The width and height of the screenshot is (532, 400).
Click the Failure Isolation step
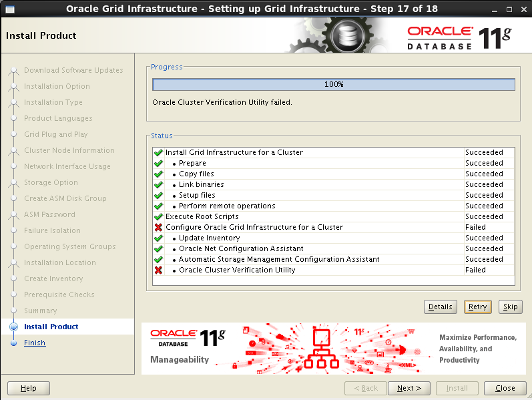click(52, 230)
